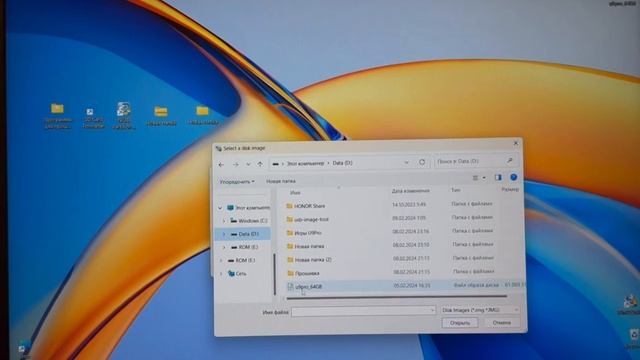Select Этот компьютер in the navigation tree

click(x=249, y=208)
